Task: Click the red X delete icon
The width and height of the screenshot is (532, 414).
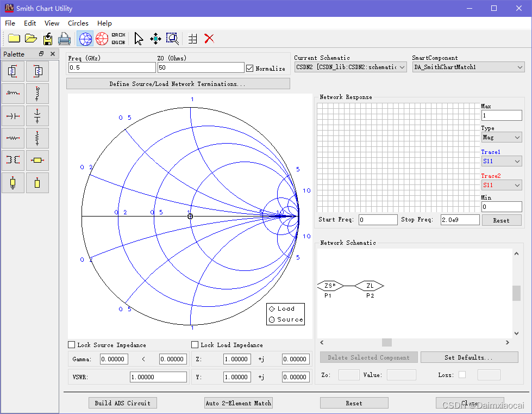Action: click(209, 39)
